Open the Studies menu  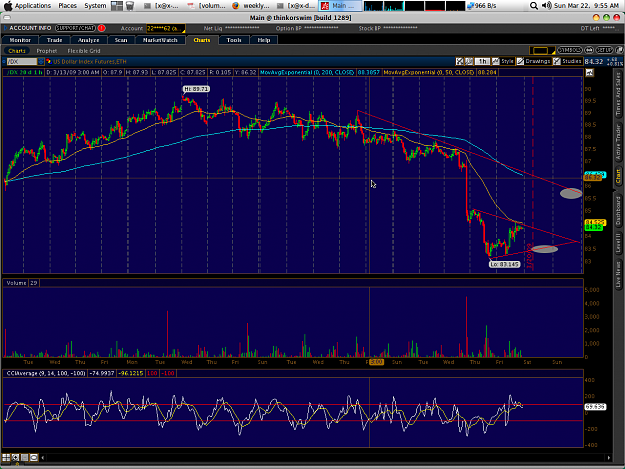(568, 61)
